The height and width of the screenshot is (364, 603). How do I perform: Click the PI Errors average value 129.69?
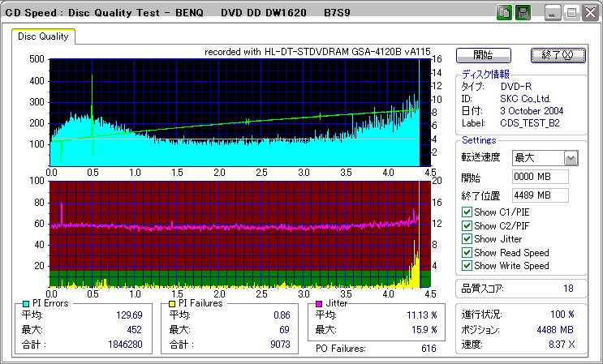[x=129, y=315]
